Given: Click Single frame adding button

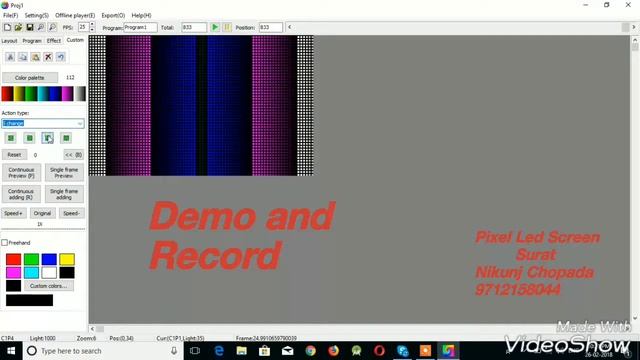Looking at the screenshot, I should [x=64, y=194].
